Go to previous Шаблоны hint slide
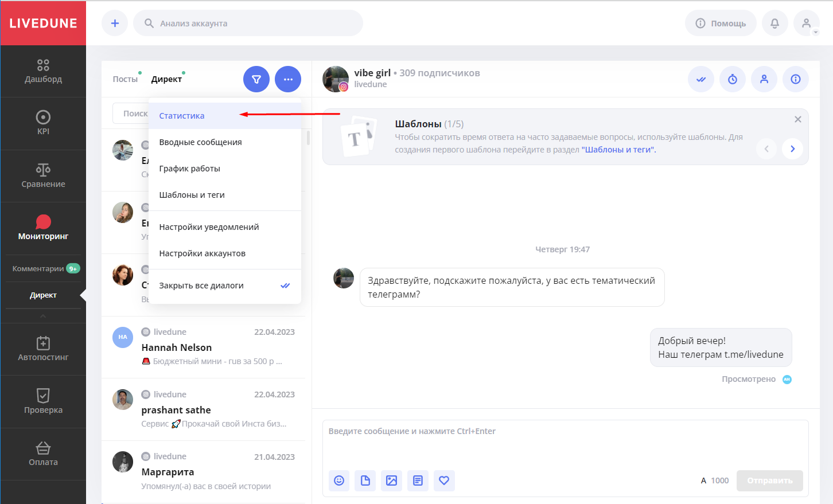Screen dimensions: 833x504 point(766,149)
